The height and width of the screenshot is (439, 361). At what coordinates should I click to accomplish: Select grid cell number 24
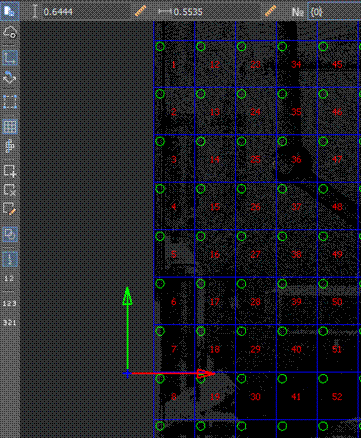click(x=256, y=112)
